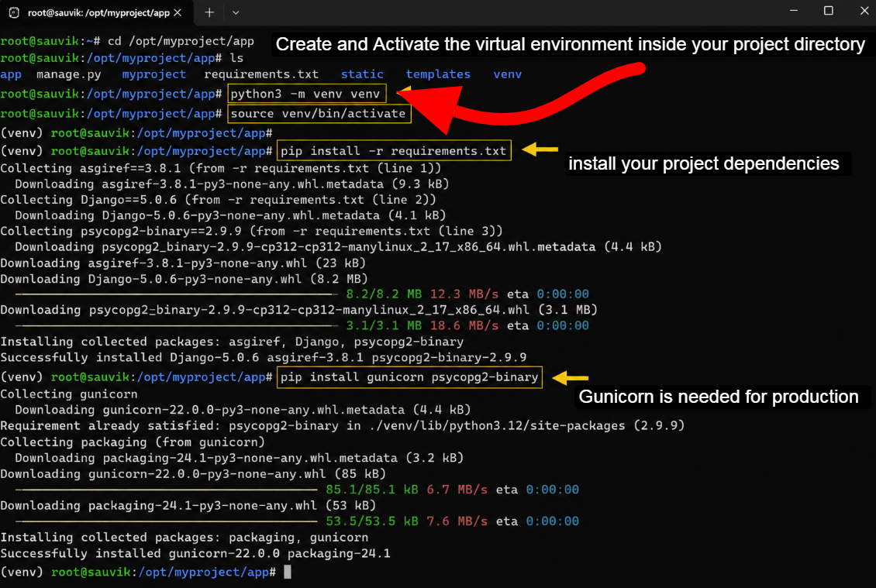Click the "source venv/bin/activate" command
The width and height of the screenshot is (876, 588).
click(319, 113)
